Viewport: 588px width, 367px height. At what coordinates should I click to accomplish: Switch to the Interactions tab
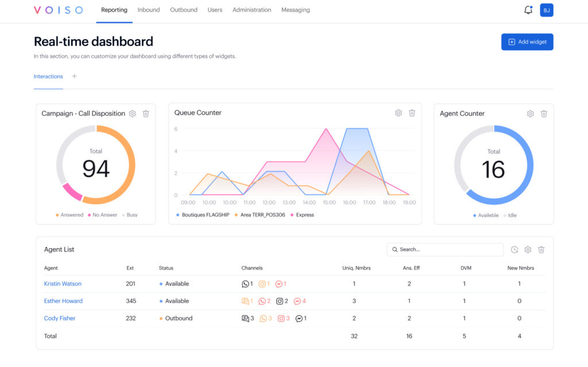48,76
